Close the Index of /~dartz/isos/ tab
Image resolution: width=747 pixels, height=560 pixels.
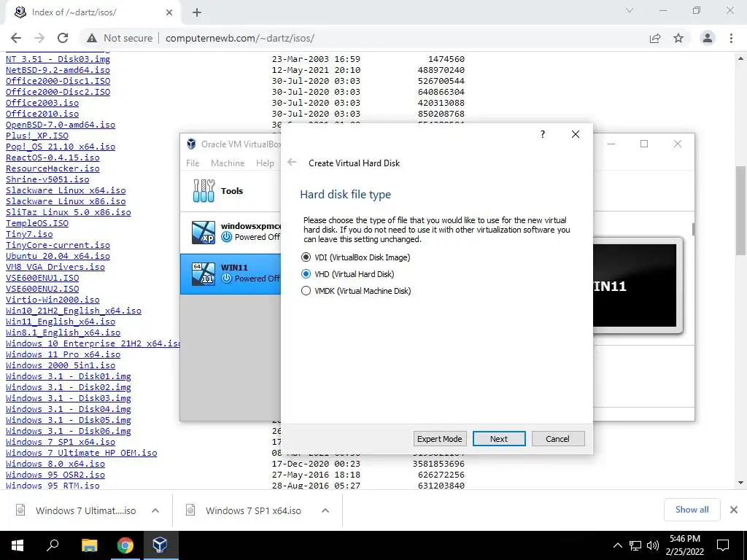pos(169,12)
